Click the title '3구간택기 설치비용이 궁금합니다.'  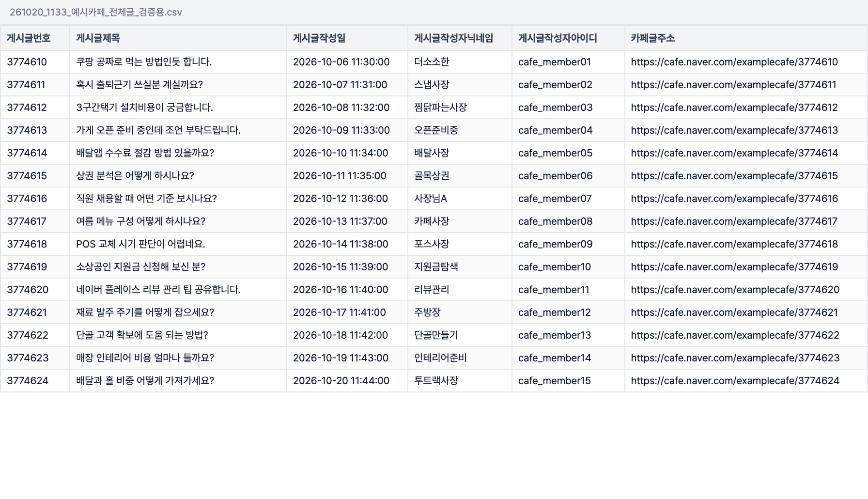(x=144, y=108)
